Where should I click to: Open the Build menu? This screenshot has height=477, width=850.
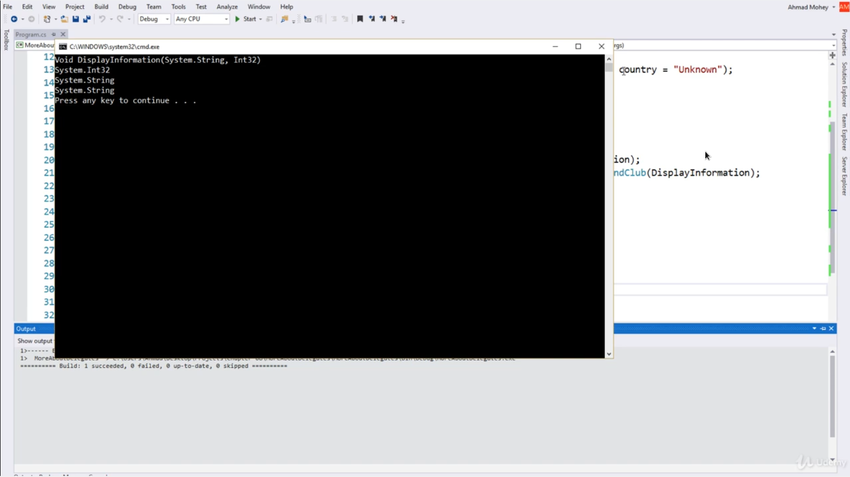[x=101, y=7]
